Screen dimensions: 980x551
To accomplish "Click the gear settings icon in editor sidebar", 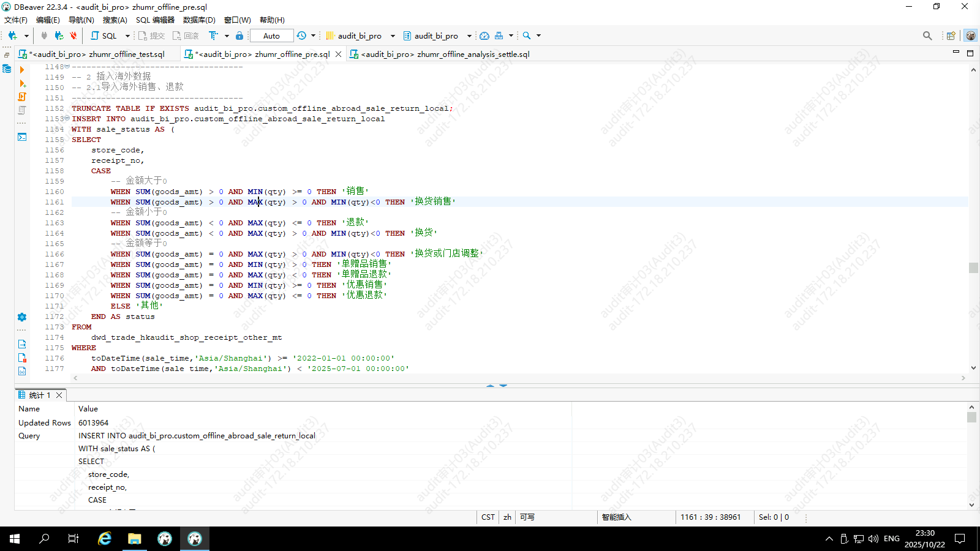I will click(22, 317).
